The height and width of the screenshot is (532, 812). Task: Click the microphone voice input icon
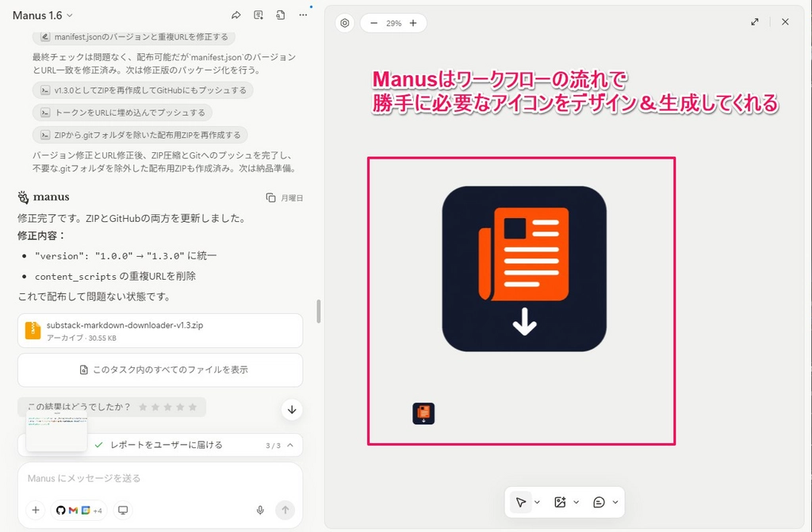pyautogui.click(x=260, y=511)
